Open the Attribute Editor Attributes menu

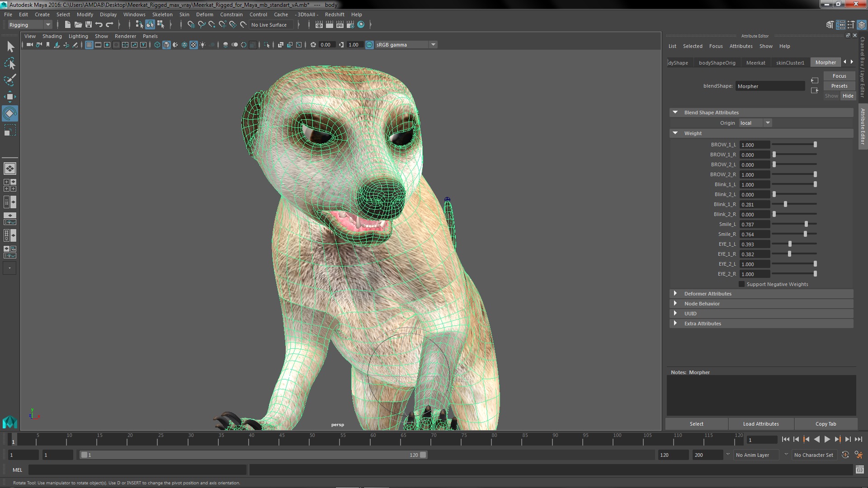pyautogui.click(x=741, y=46)
